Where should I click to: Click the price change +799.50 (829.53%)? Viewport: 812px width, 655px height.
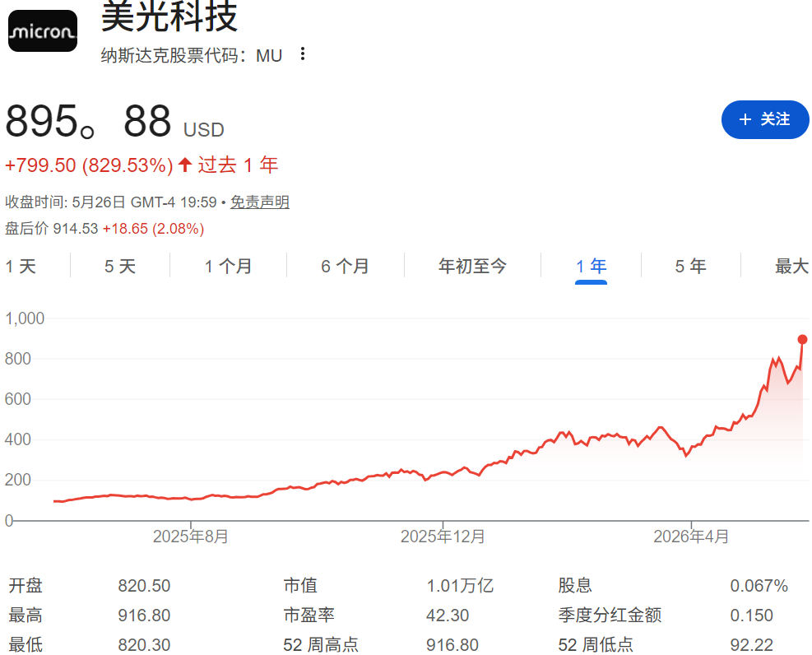(89, 165)
